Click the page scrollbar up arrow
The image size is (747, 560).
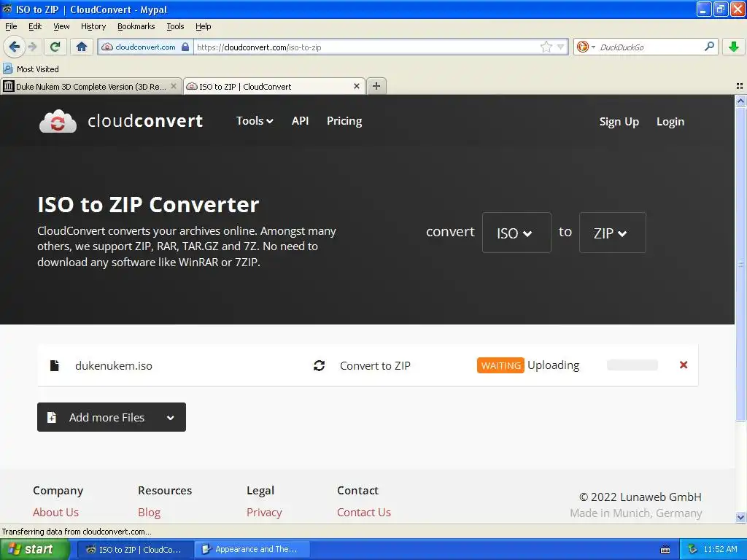(740, 100)
